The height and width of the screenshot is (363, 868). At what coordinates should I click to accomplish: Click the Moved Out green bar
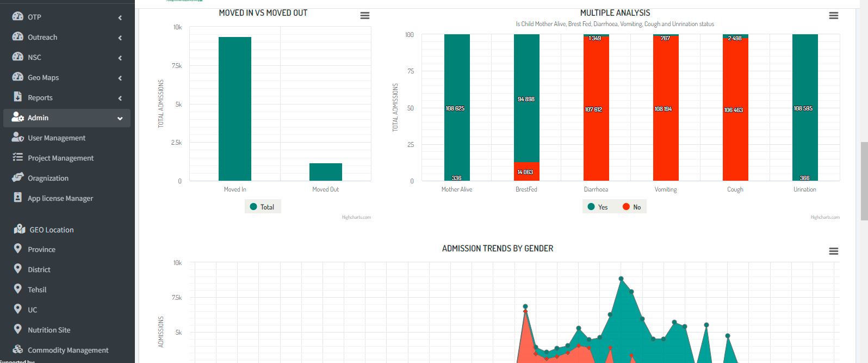326,172
